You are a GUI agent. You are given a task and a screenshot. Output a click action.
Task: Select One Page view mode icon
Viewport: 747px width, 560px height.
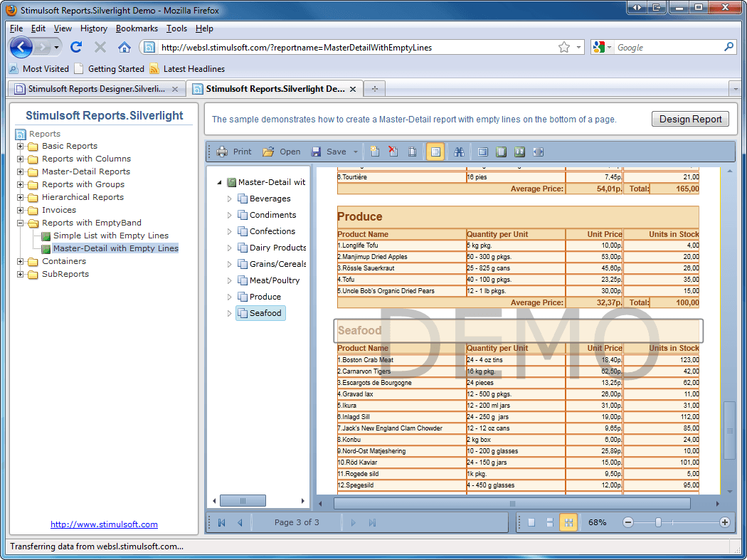[501, 152]
